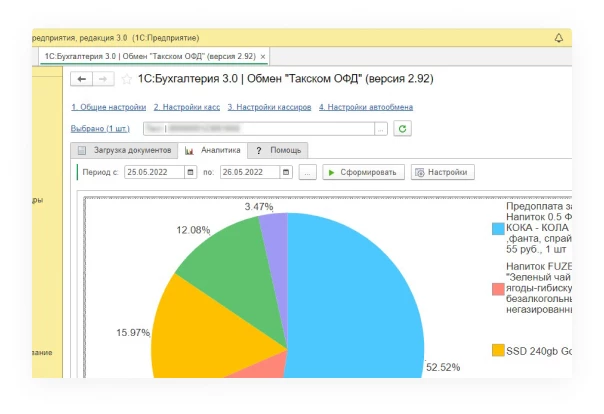This screenshot has width=604, height=414.
Task: Switch to Загрузка документов tab
Action: (x=125, y=150)
